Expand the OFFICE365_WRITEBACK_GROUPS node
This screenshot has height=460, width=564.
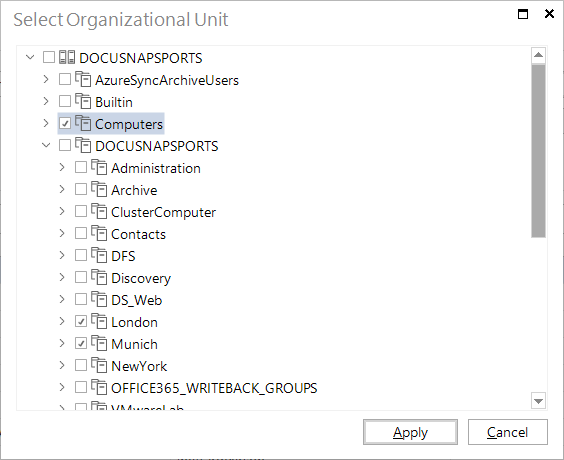tap(62, 387)
